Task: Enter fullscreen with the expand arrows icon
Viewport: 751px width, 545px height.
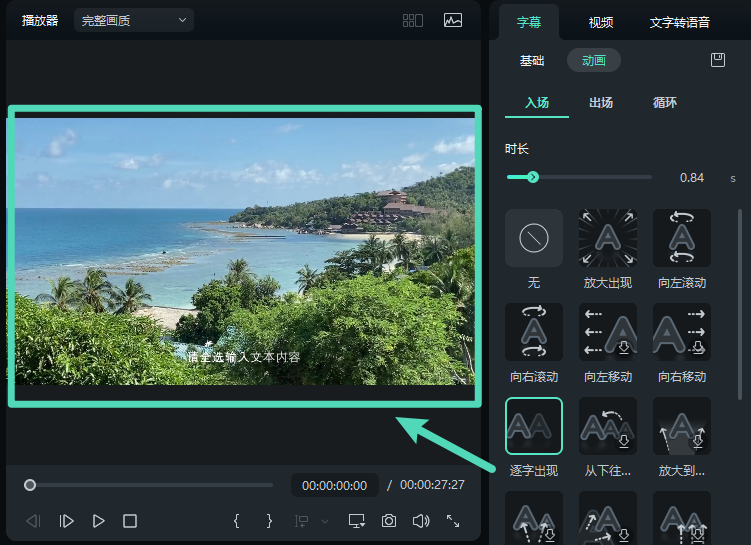Action: point(453,521)
